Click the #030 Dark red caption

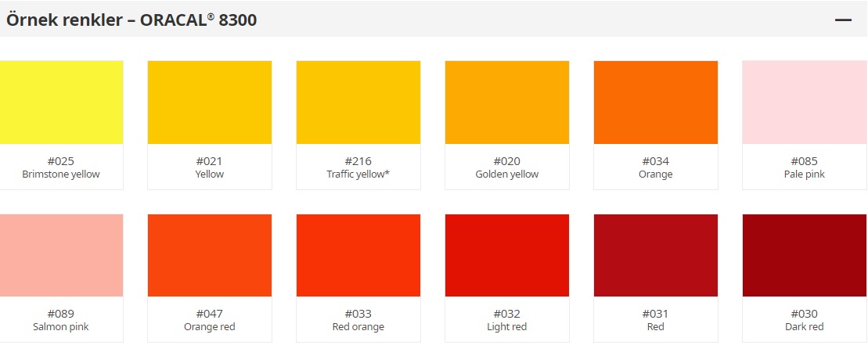(805, 320)
